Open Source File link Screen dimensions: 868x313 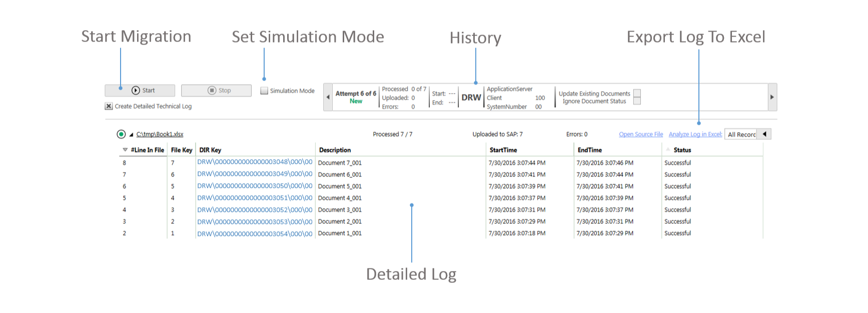[x=641, y=134]
